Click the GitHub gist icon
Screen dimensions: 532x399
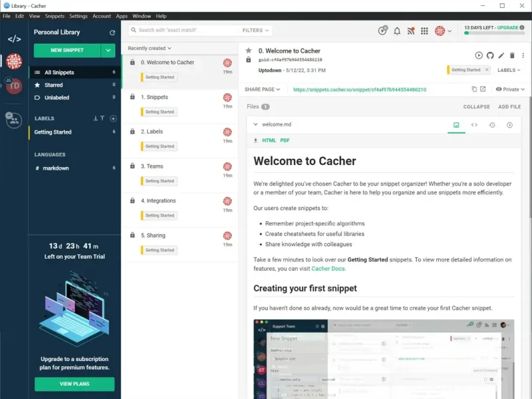click(490, 55)
